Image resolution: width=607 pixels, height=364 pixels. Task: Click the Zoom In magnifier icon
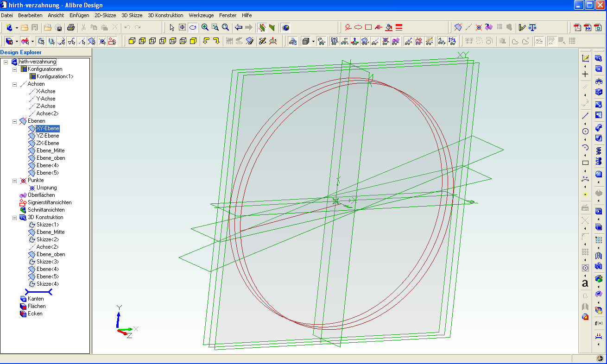click(x=205, y=27)
